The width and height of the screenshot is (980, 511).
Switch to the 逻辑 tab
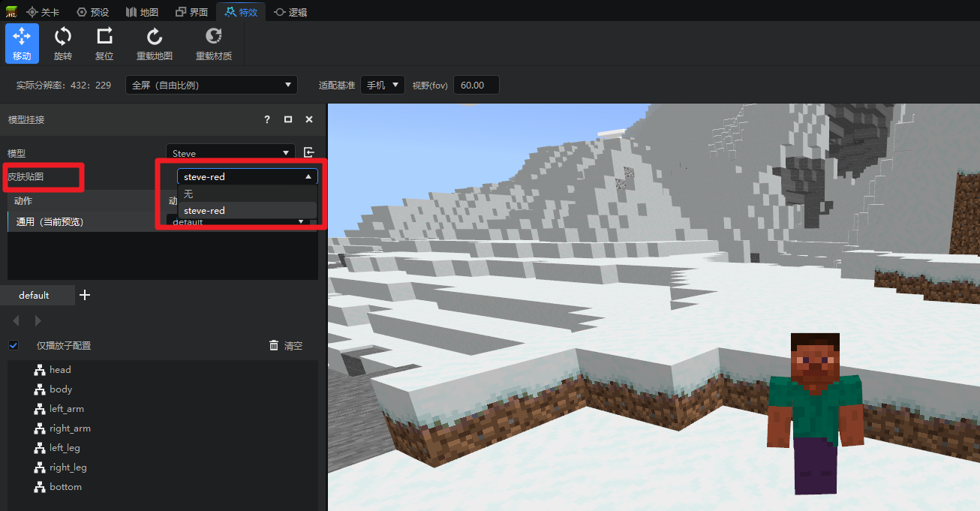tap(290, 12)
